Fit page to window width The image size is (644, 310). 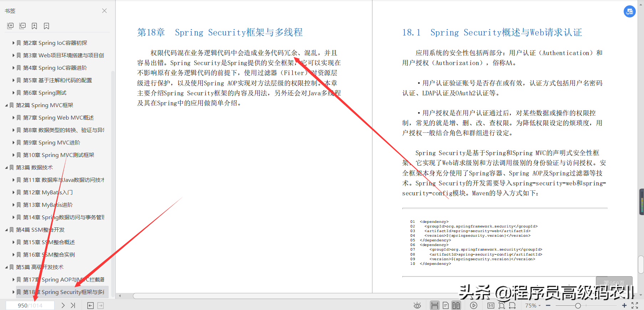click(512, 305)
